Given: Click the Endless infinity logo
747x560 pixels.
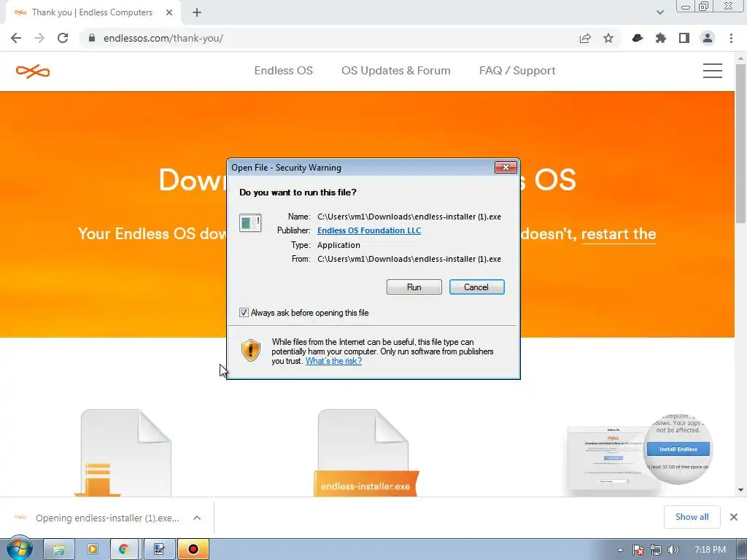Looking at the screenshot, I should (x=33, y=71).
